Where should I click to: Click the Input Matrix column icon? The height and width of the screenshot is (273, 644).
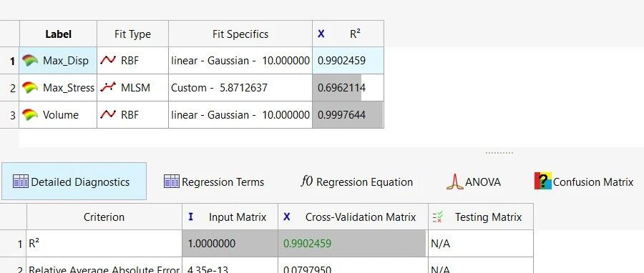coord(190,217)
